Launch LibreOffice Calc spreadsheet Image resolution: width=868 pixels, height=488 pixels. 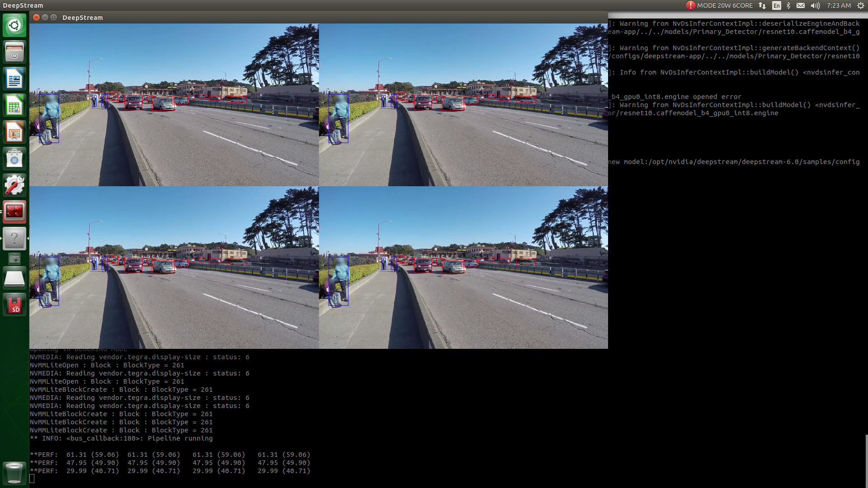(x=14, y=105)
